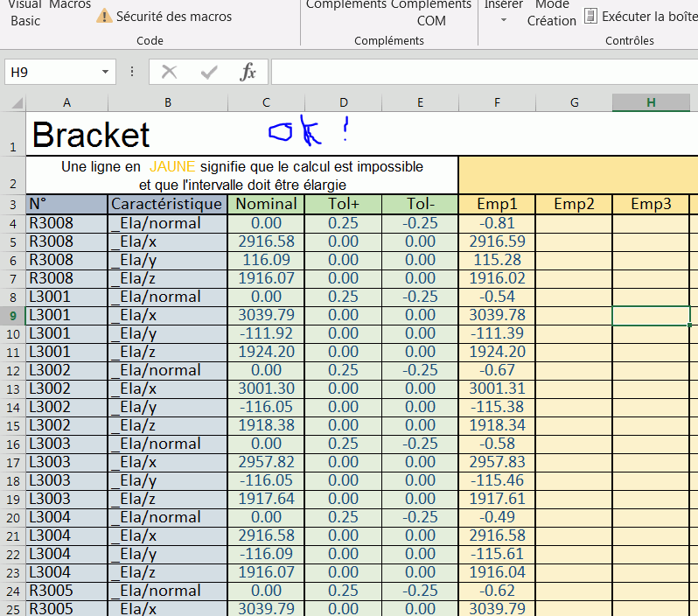
Task: Click the formula bar enter checkmark icon
Action: tap(209, 72)
